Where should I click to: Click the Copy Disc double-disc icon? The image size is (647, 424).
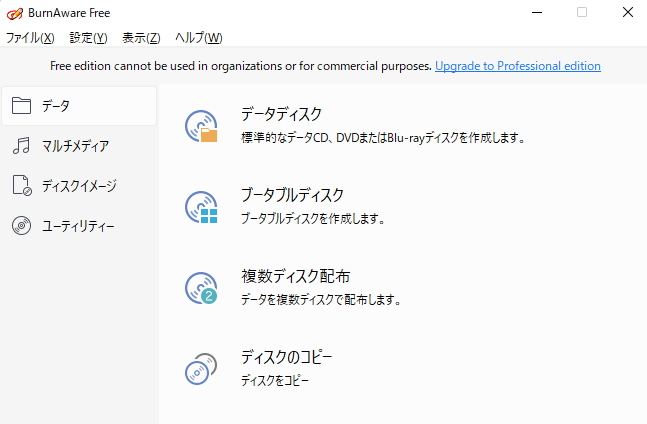click(x=201, y=369)
